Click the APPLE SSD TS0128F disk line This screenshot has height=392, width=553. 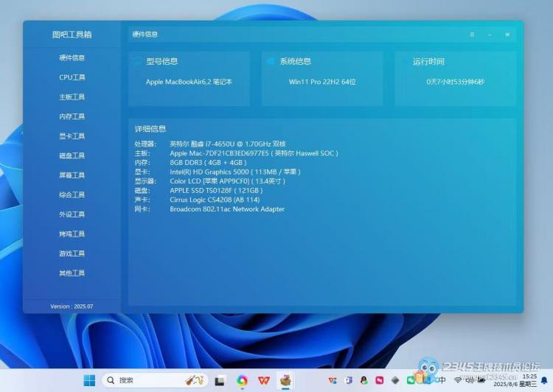[x=216, y=190]
